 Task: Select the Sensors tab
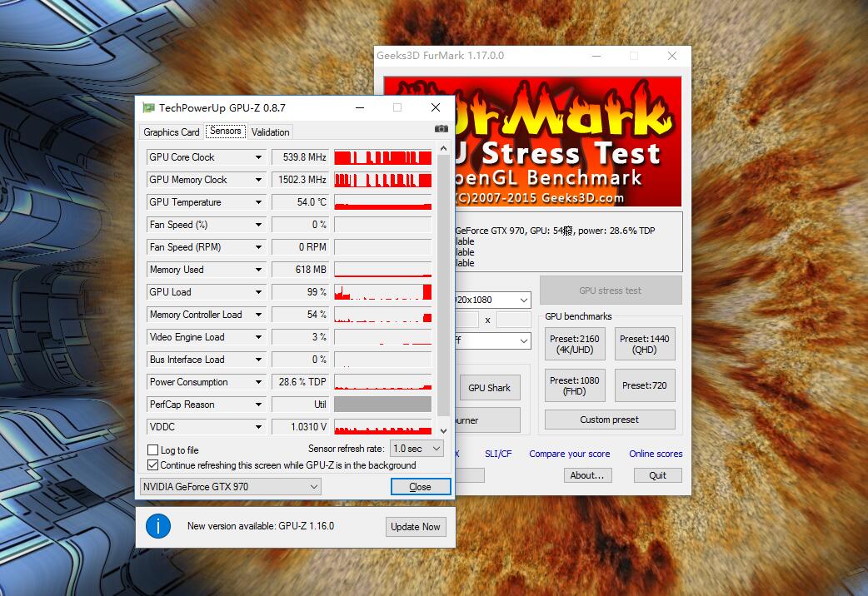[x=225, y=131]
